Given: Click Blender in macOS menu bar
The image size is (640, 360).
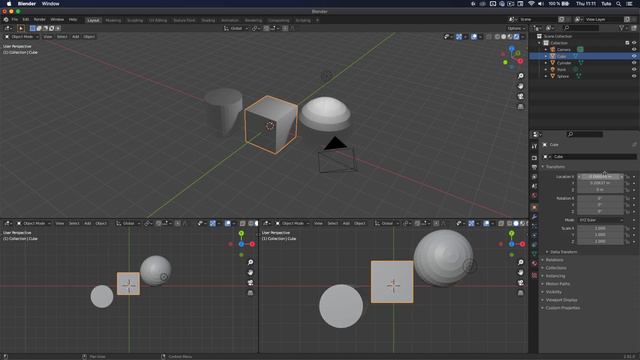Looking at the screenshot, I should [x=27, y=4].
